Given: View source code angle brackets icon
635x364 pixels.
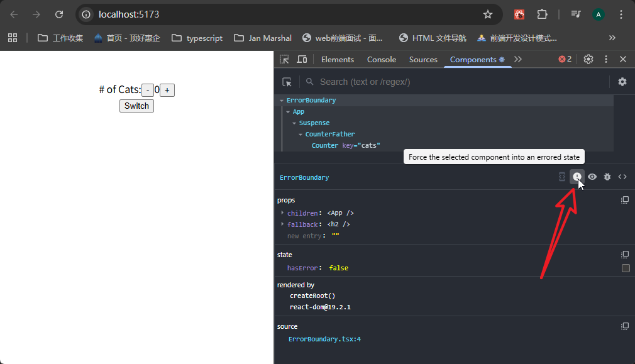Looking at the screenshot, I should 622,177.
